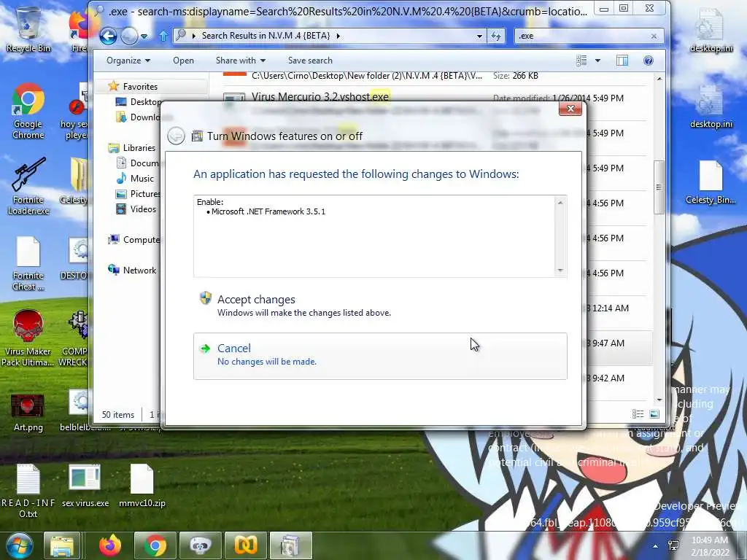Open the Organize menu
Screen dimensions: 747x560
click(x=128, y=61)
